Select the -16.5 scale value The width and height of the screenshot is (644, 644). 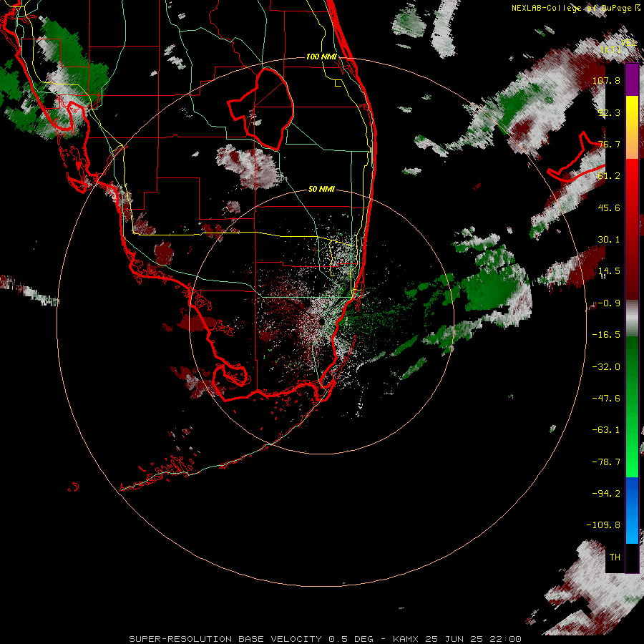[x=606, y=335]
